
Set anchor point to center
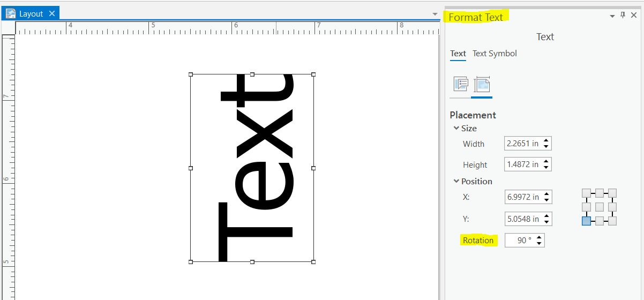point(600,207)
